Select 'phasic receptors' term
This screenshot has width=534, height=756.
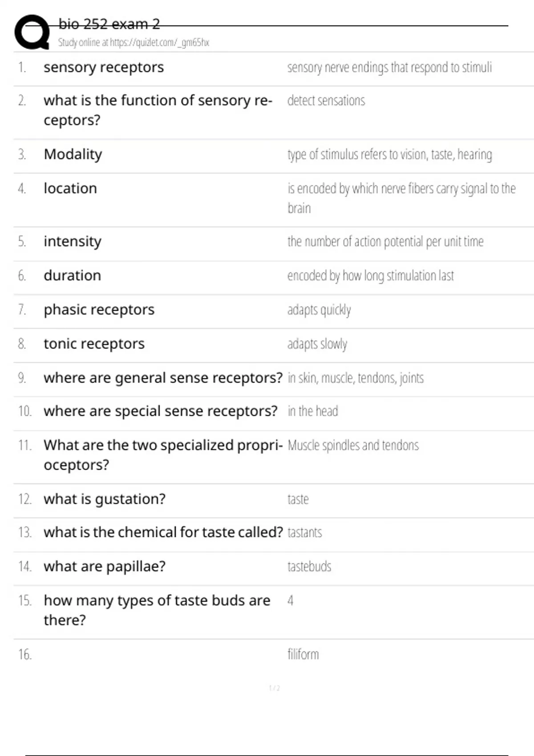[x=99, y=310]
